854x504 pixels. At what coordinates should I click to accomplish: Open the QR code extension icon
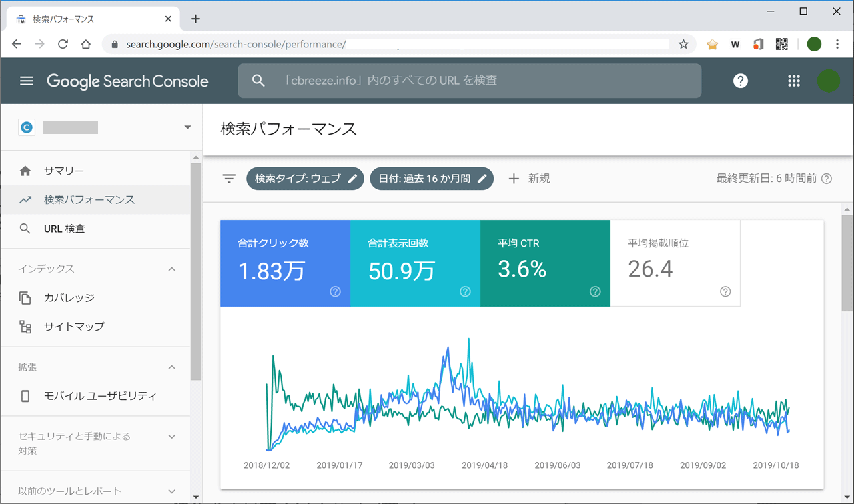(782, 44)
